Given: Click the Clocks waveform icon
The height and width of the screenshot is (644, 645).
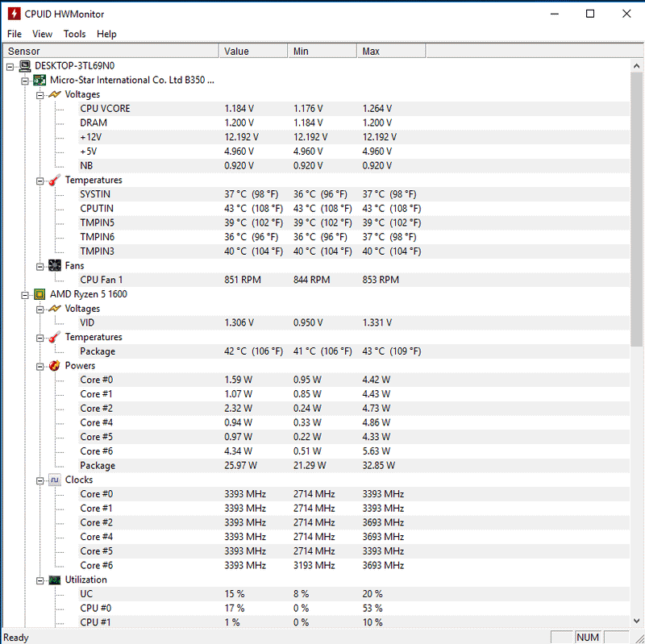Looking at the screenshot, I should pos(55,480).
